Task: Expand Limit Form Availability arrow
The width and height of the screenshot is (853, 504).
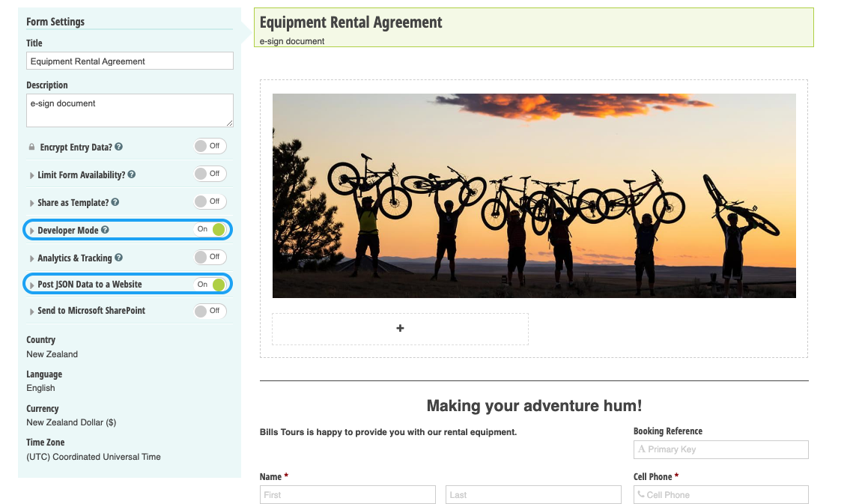Action: tap(31, 175)
